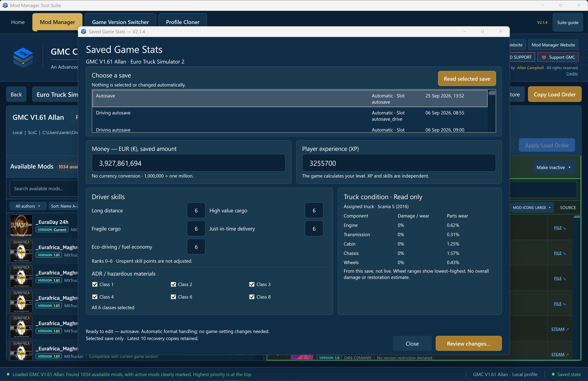Click the active mods list scrollbar thumb
Screen dimensions: 588x381
point(577,217)
